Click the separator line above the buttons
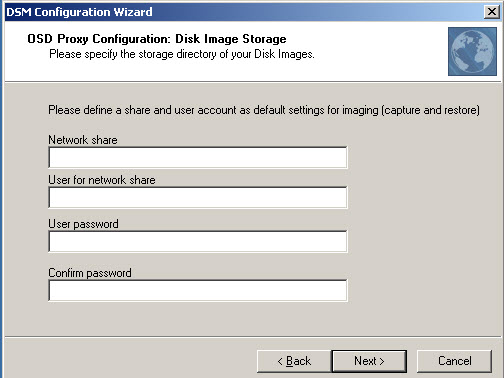Screen dimensions: 504x378 pos(252,337)
